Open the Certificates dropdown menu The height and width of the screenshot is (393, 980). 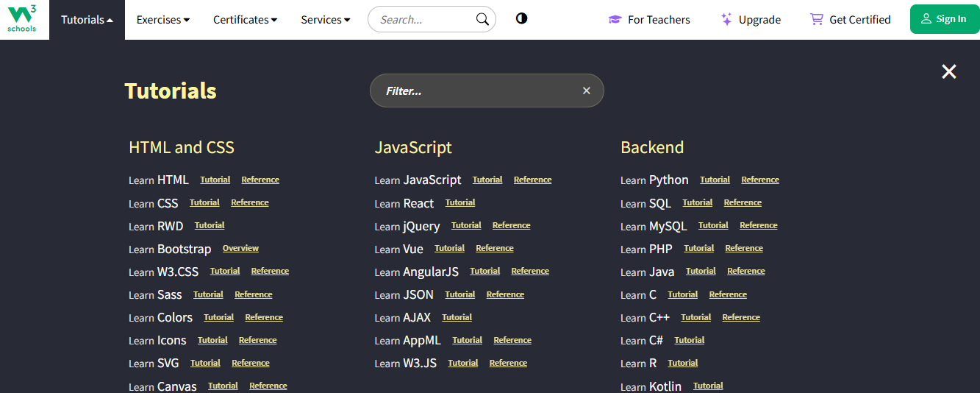[246, 20]
